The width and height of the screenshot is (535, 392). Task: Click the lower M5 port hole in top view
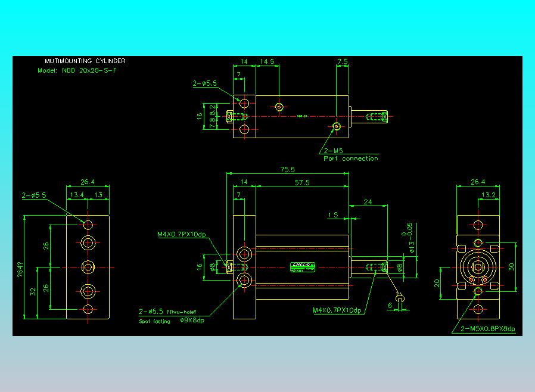coord(337,126)
